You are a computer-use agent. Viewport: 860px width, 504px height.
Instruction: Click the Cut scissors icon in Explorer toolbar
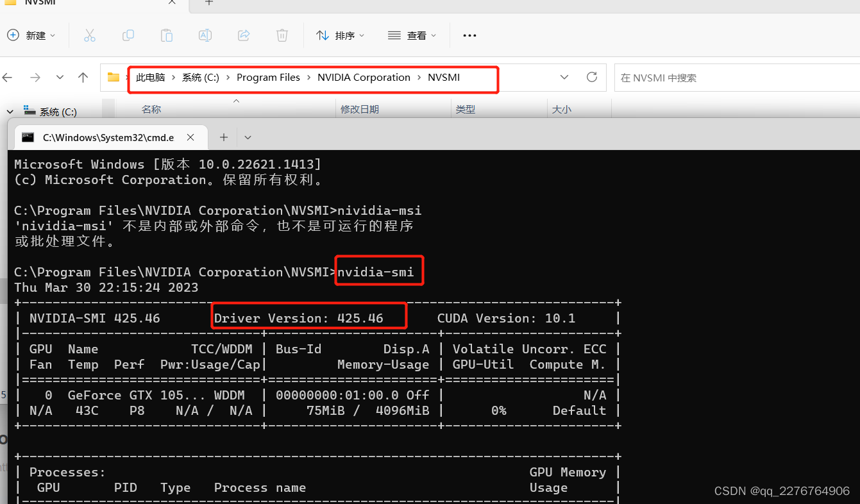(90, 35)
